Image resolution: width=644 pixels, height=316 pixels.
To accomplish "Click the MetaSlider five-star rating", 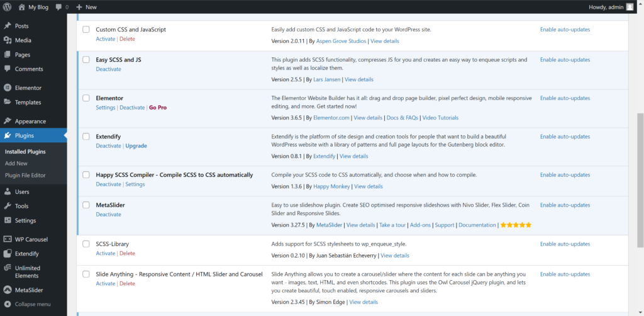I will [x=516, y=225].
